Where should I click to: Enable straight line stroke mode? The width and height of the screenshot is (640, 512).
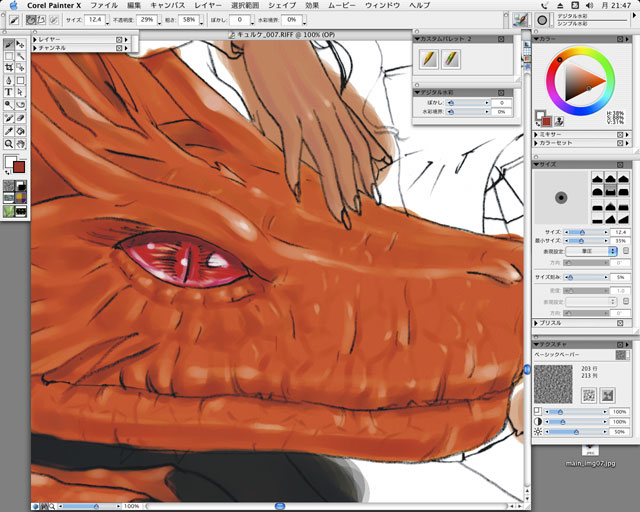coord(41,20)
